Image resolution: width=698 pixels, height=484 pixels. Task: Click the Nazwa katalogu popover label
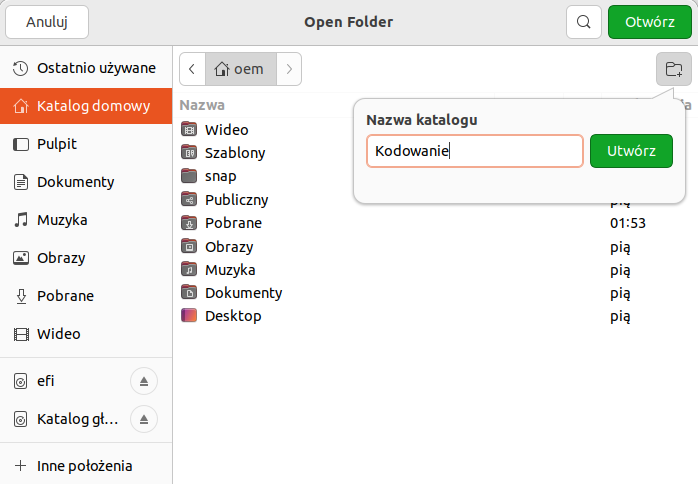click(422, 120)
